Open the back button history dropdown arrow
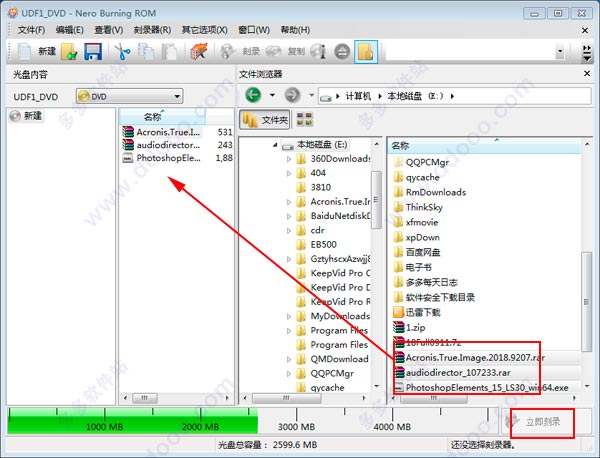Viewport: 600px width, 458px height. (272, 95)
